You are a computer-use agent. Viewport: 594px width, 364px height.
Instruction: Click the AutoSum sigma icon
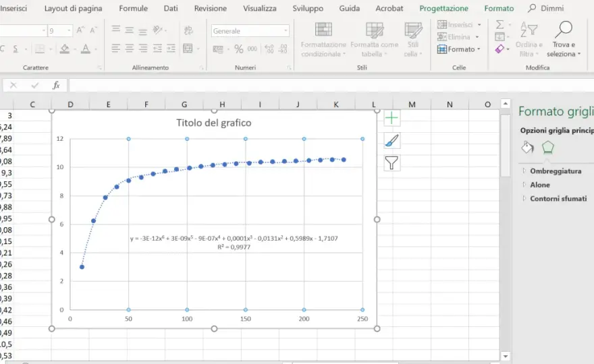(x=500, y=24)
